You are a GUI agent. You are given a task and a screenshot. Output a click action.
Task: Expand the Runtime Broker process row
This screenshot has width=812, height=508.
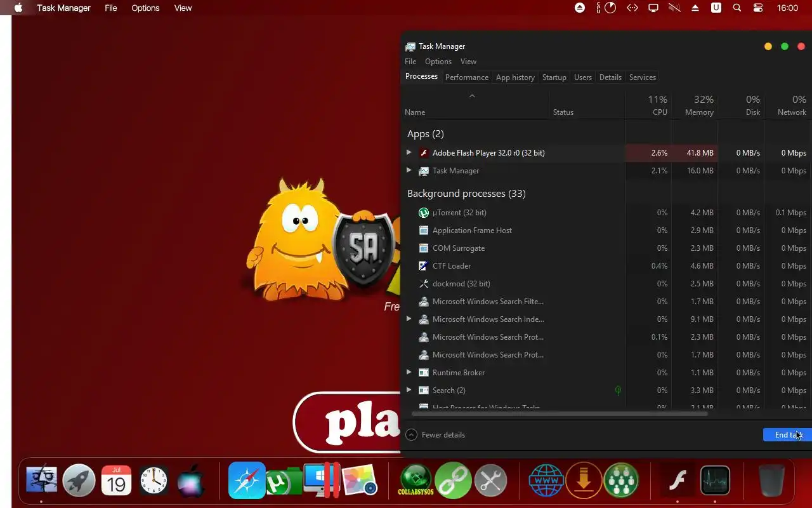[x=409, y=372]
